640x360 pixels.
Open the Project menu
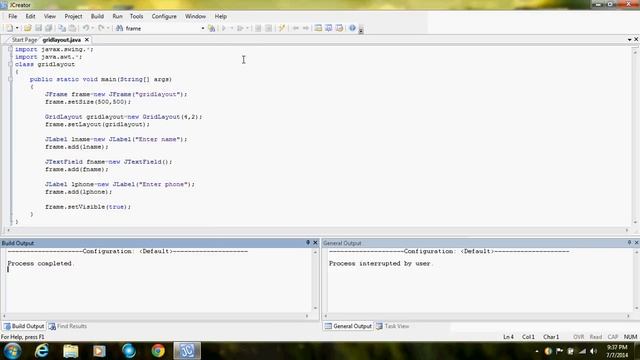point(73,16)
